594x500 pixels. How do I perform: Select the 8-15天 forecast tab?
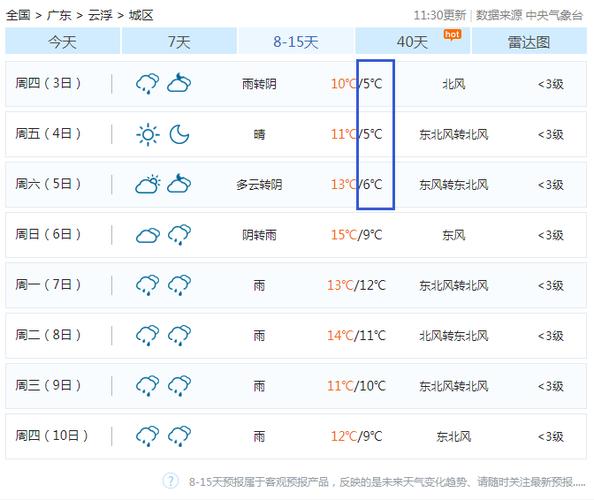(x=296, y=41)
